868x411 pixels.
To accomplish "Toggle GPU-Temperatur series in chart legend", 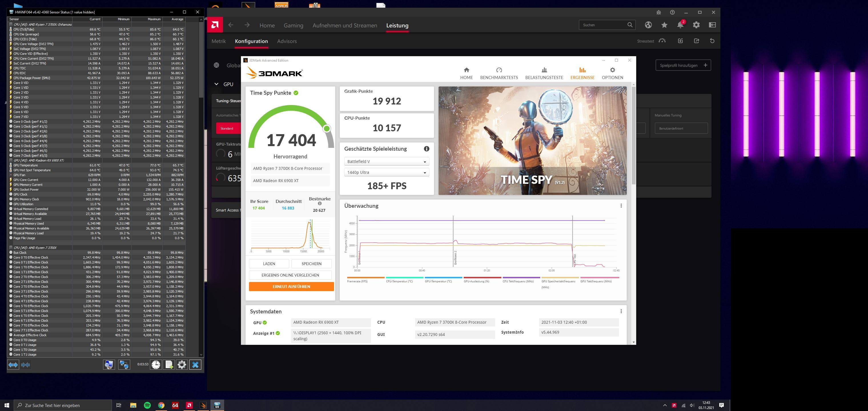I will click(443, 280).
